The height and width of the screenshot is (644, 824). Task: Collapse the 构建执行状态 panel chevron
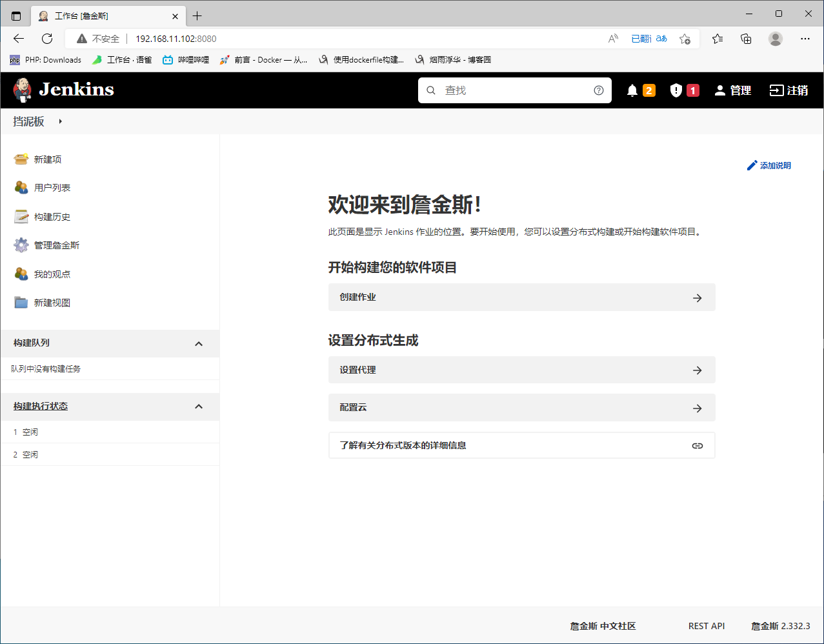click(x=199, y=407)
